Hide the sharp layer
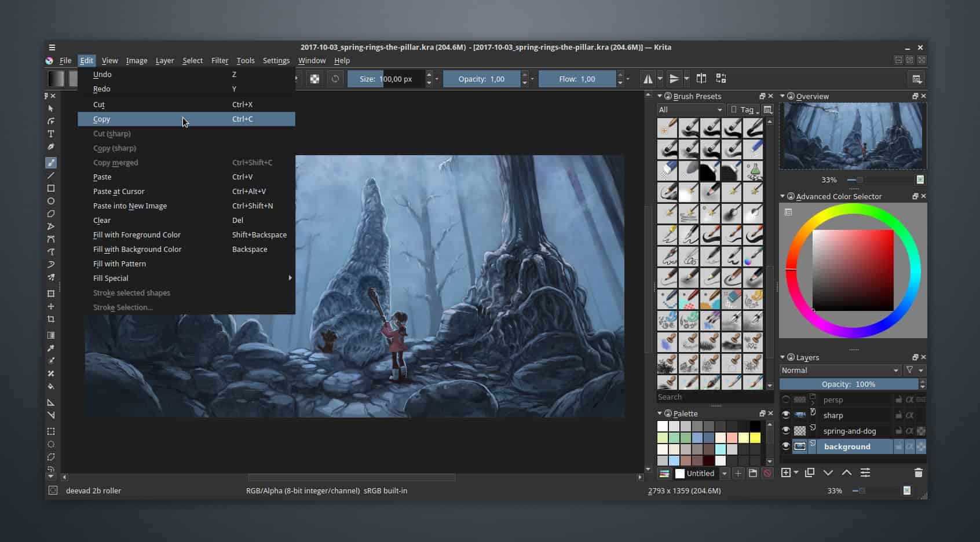The width and height of the screenshot is (980, 542). click(x=787, y=415)
